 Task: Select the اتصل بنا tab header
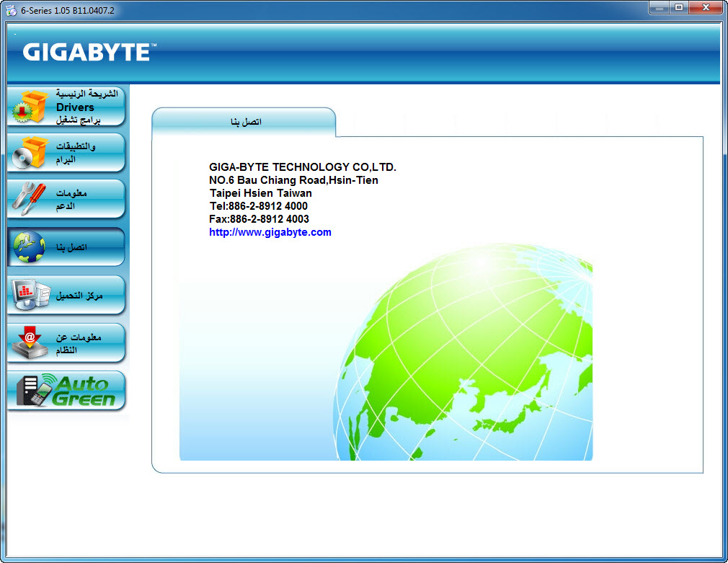pyautogui.click(x=244, y=122)
